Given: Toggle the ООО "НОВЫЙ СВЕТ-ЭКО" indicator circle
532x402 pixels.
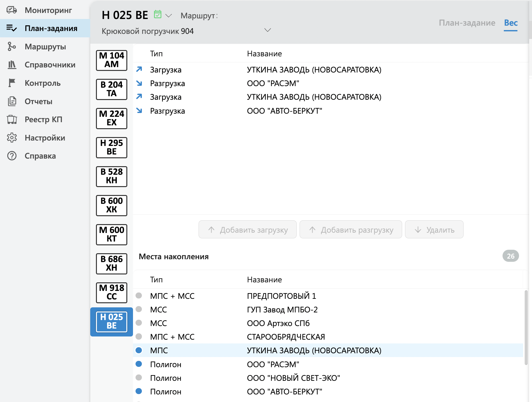Looking at the screenshot, I should coord(139,378).
